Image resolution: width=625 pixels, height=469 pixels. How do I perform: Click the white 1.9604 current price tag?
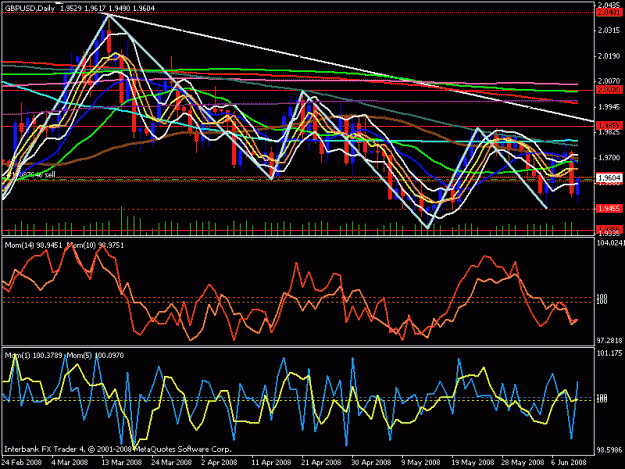tap(609, 178)
